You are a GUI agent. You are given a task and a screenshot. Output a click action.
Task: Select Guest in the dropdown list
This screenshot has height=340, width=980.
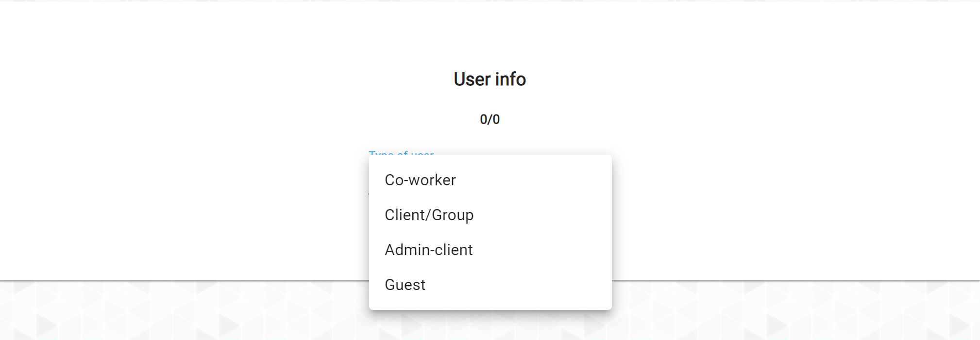tap(405, 285)
